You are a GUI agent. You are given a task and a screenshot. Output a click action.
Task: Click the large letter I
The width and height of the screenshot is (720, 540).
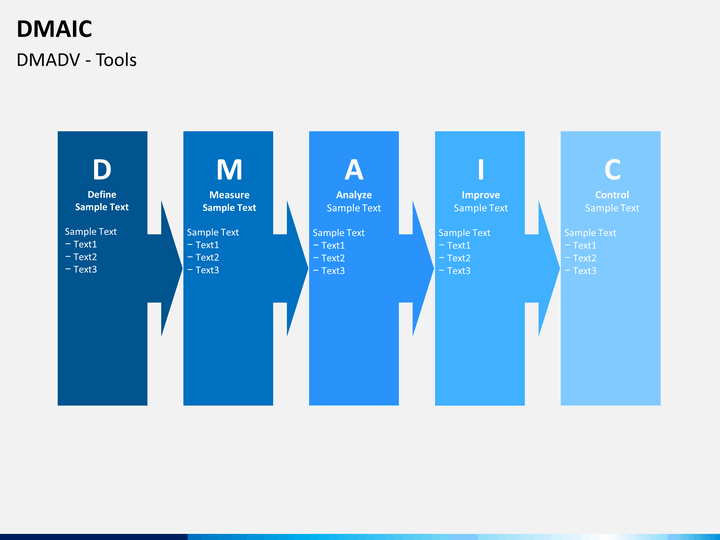point(481,169)
